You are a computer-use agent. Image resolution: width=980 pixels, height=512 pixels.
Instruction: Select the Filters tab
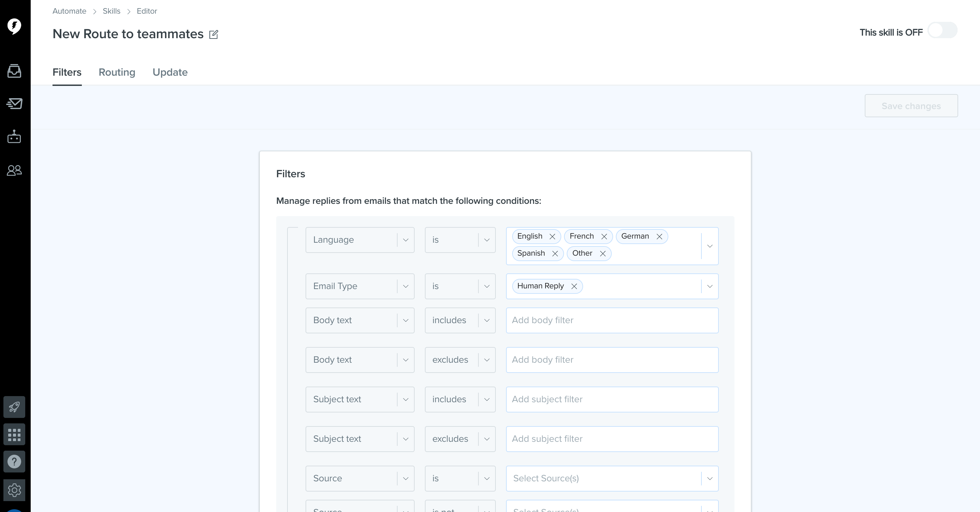point(67,72)
